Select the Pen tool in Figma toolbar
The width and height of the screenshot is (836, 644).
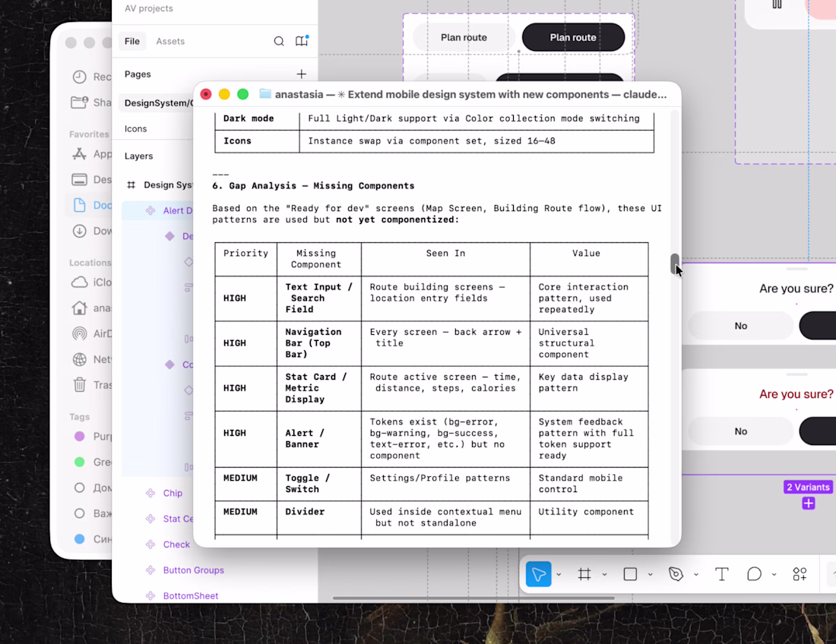[x=676, y=574]
